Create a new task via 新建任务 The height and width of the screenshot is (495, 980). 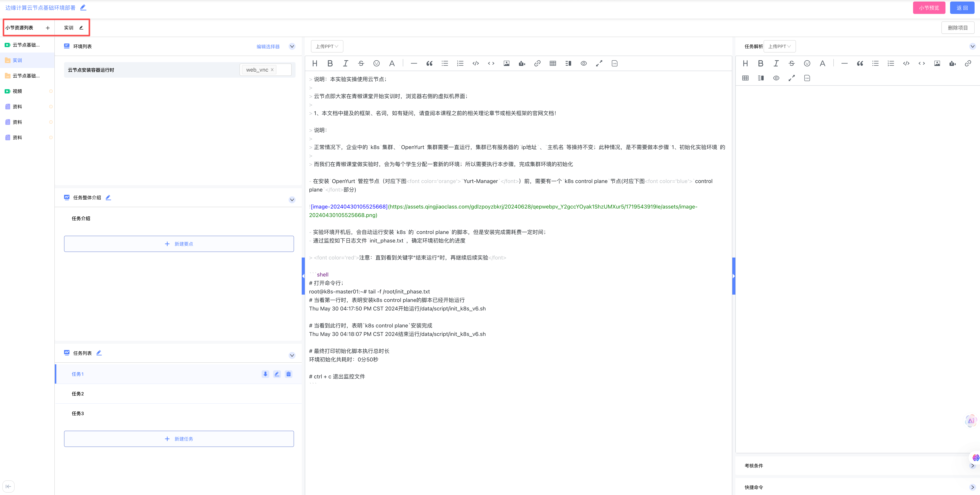[179, 439]
